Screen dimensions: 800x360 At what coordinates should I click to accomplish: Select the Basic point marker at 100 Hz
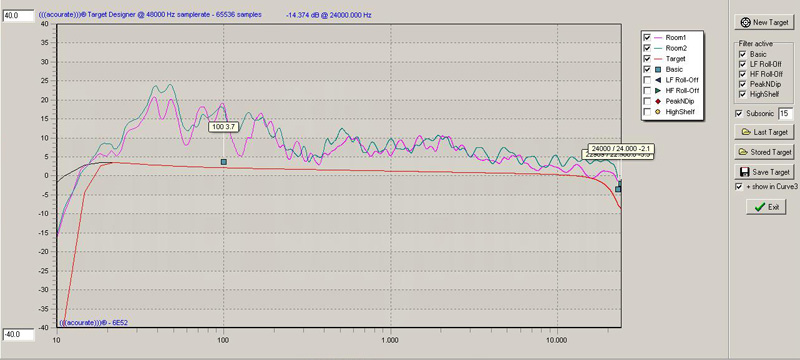[x=223, y=162]
